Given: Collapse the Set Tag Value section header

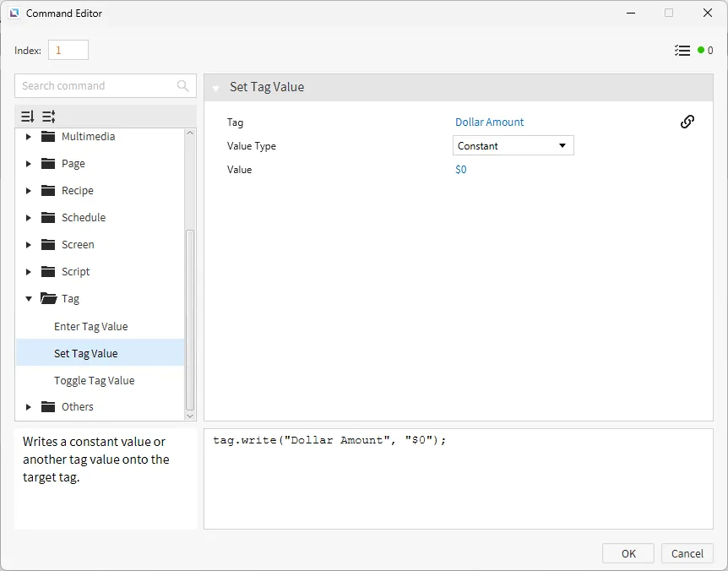Looking at the screenshot, I should point(216,88).
